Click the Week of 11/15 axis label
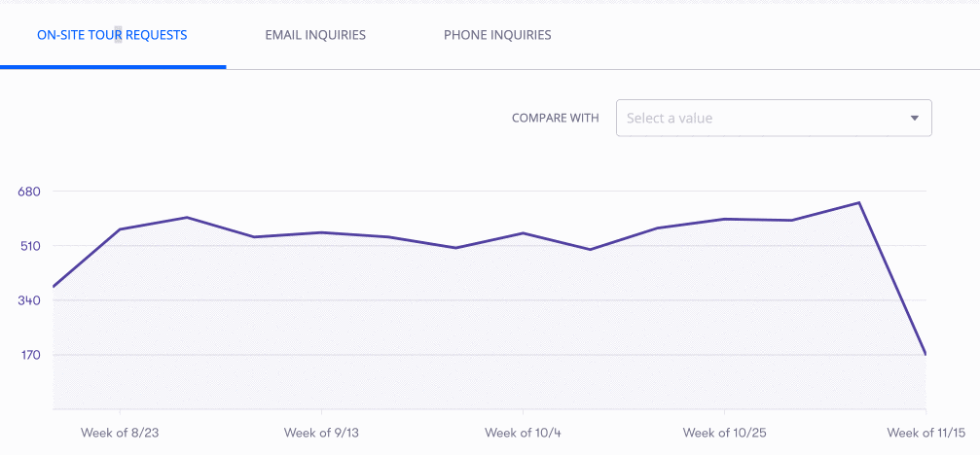This screenshot has height=455, width=980. [x=924, y=433]
